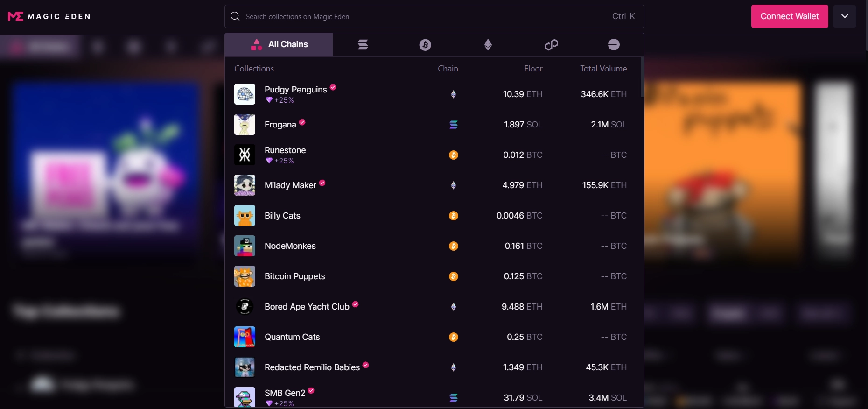This screenshot has width=868, height=409.
Task: Open the Bitcoin Puppets thumbnail
Action: tap(245, 276)
